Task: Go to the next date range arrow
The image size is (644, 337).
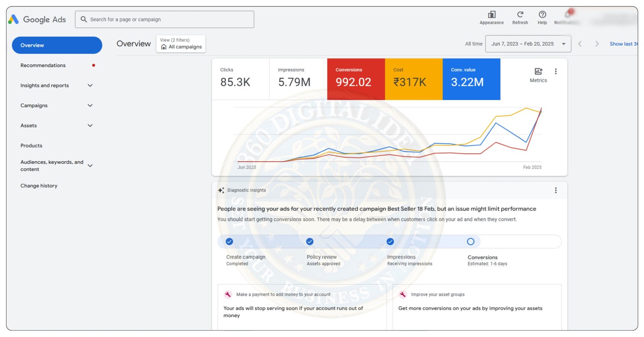Action: click(x=597, y=44)
